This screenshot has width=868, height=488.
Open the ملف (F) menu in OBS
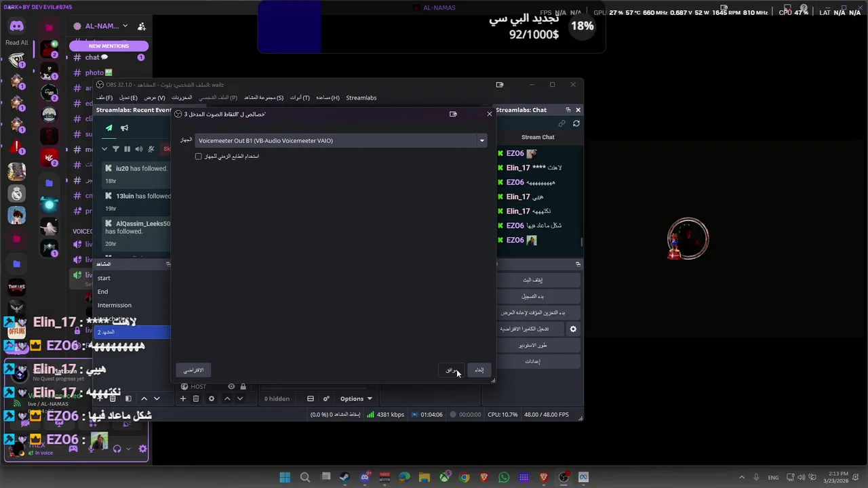point(104,98)
